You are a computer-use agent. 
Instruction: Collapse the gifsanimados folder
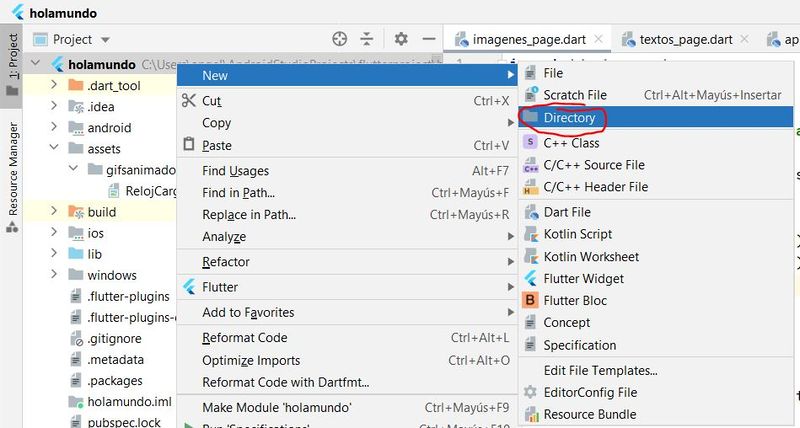73,168
